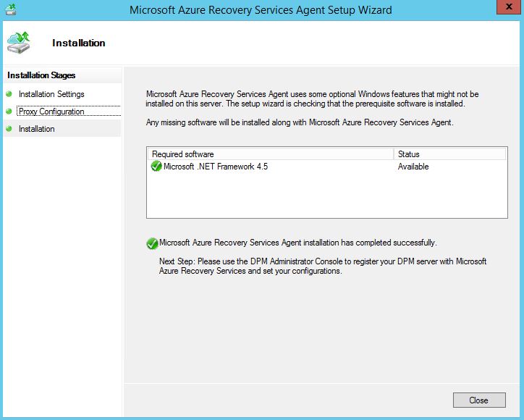Click the Available status cell
The height and width of the screenshot is (420, 524).
(413, 167)
